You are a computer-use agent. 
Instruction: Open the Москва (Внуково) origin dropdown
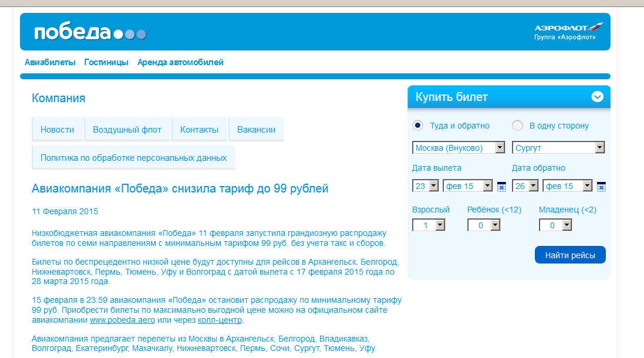(x=458, y=148)
